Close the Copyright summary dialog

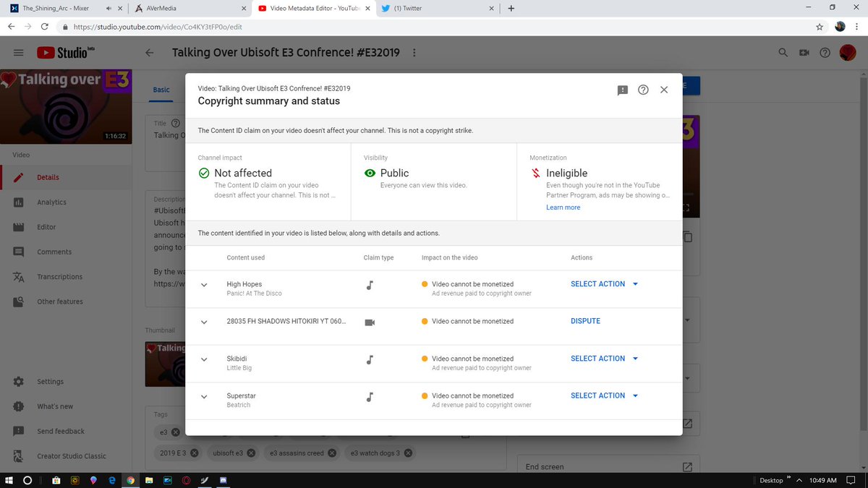664,90
